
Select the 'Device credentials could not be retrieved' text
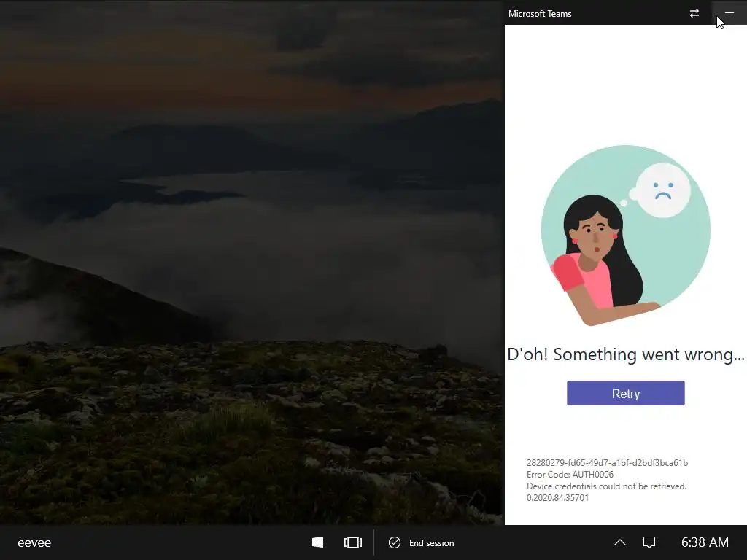coord(606,486)
